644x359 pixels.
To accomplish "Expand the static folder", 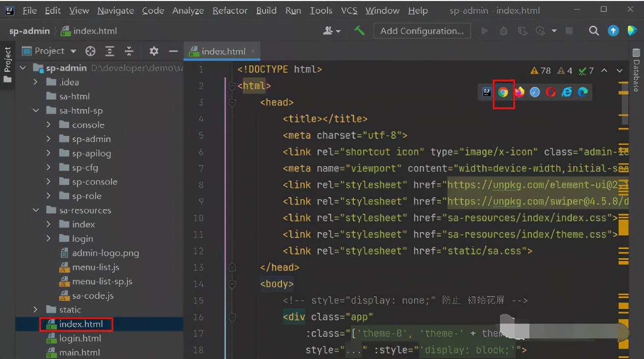I will coord(35,309).
